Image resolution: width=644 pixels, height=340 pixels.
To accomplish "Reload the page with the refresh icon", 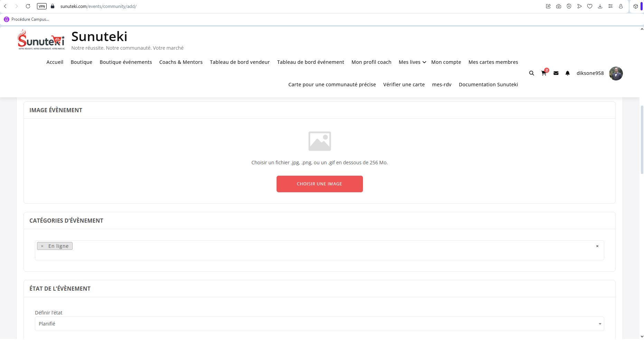I will click(28, 6).
